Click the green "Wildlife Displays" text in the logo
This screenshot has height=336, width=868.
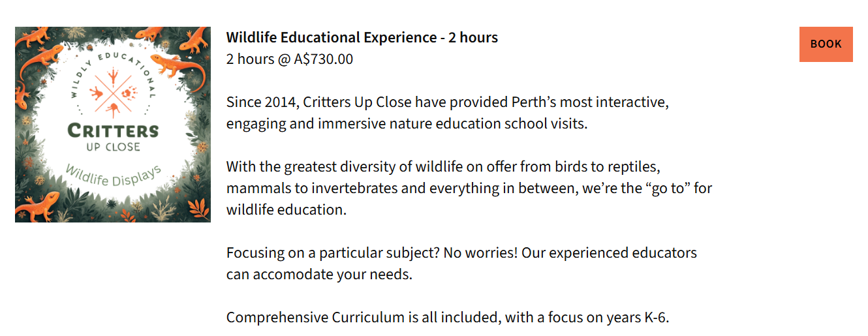click(x=113, y=176)
